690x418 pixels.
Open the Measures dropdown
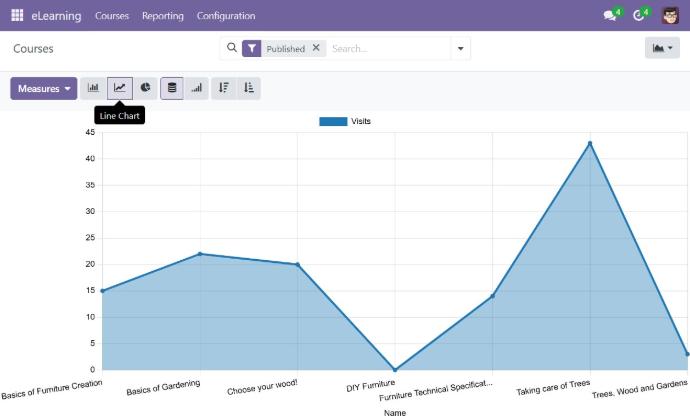(x=44, y=88)
